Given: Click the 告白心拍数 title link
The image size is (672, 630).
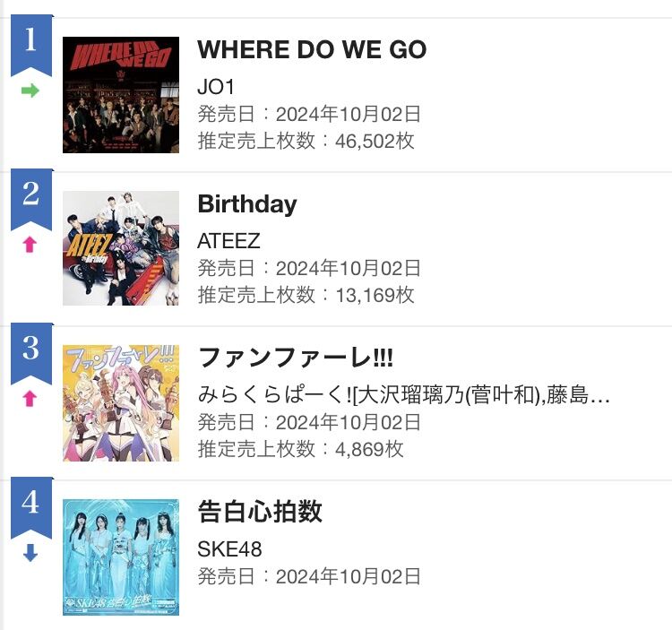Looking at the screenshot, I should [260, 513].
